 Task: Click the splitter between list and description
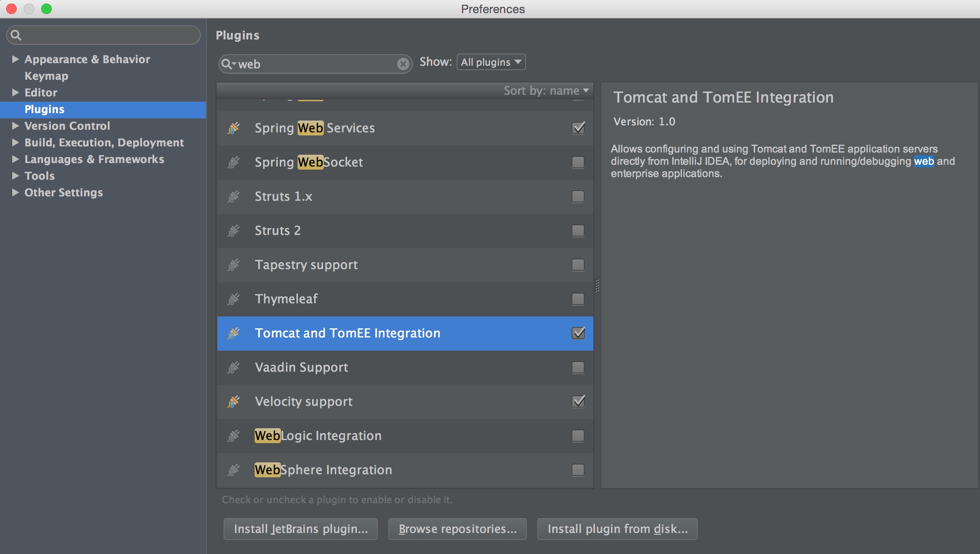(597, 286)
